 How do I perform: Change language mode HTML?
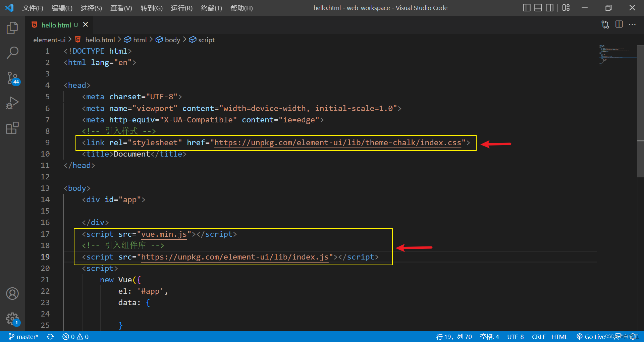[559, 337]
